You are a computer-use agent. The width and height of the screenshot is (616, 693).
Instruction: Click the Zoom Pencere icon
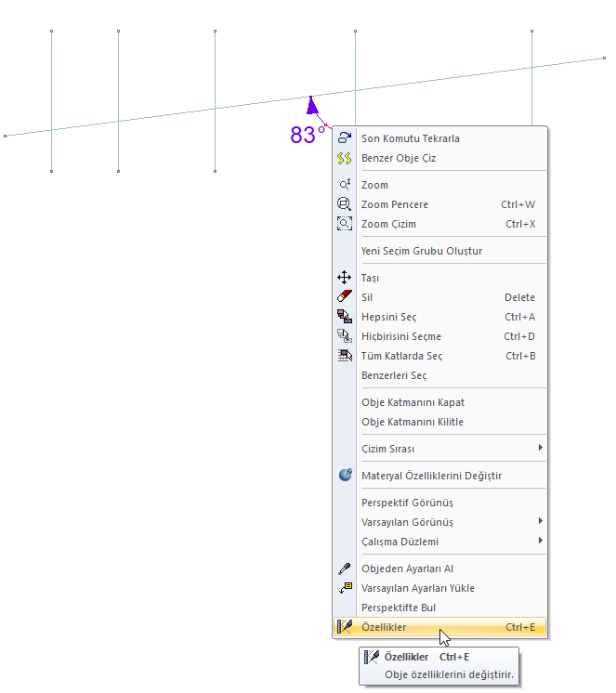[x=344, y=204]
